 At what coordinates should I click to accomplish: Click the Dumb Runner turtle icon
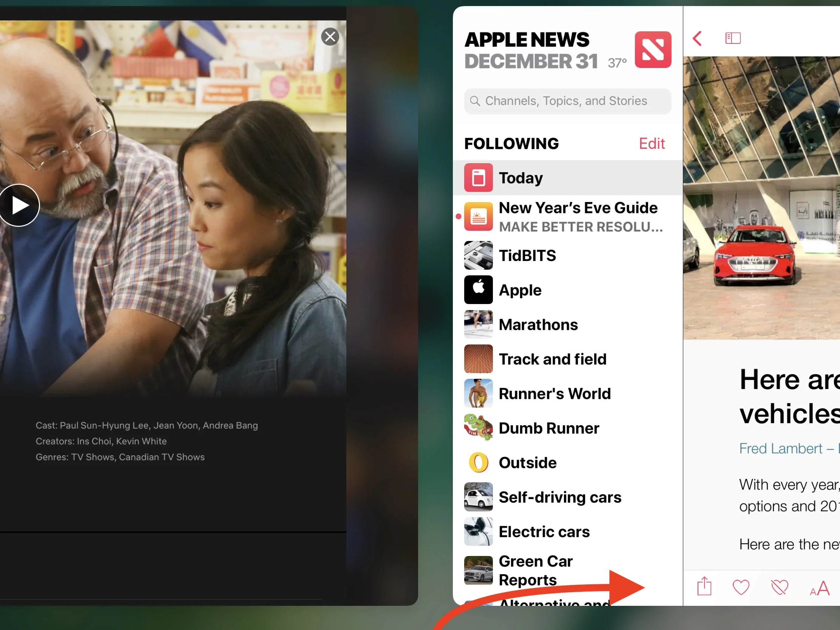[x=479, y=428]
